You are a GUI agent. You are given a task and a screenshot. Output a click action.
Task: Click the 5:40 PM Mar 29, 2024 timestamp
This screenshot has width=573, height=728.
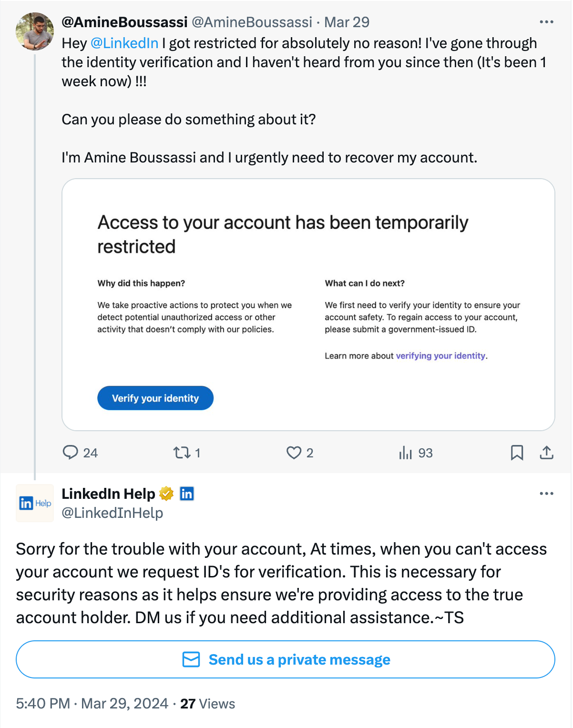click(92, 704)
